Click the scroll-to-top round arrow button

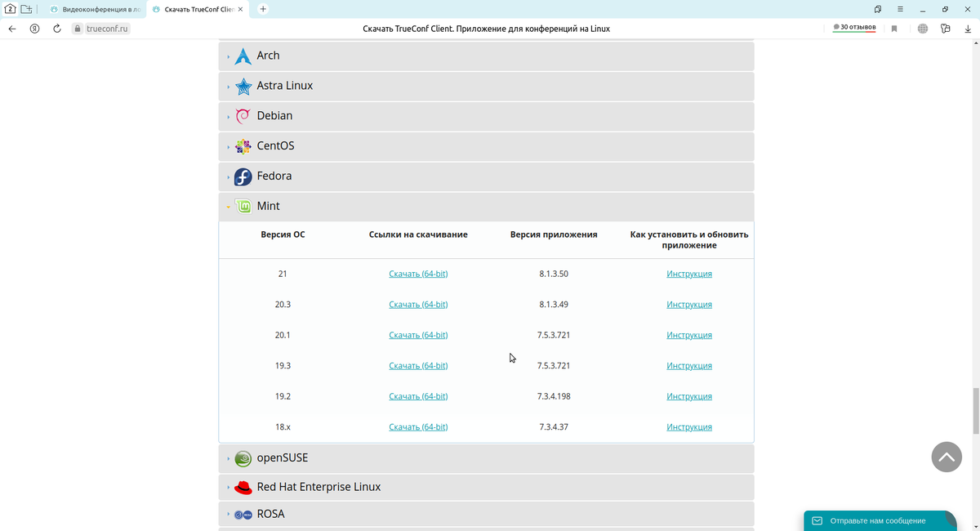tap(947, 457)
